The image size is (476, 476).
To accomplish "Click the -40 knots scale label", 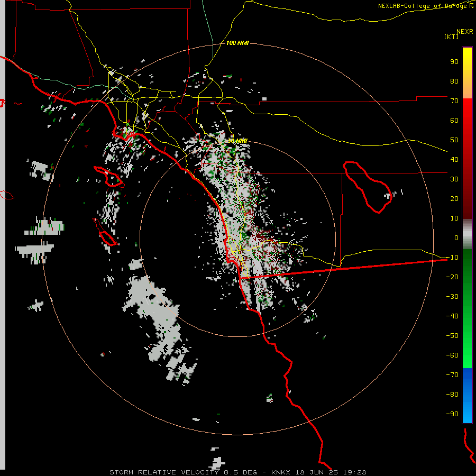I will 452,316.
